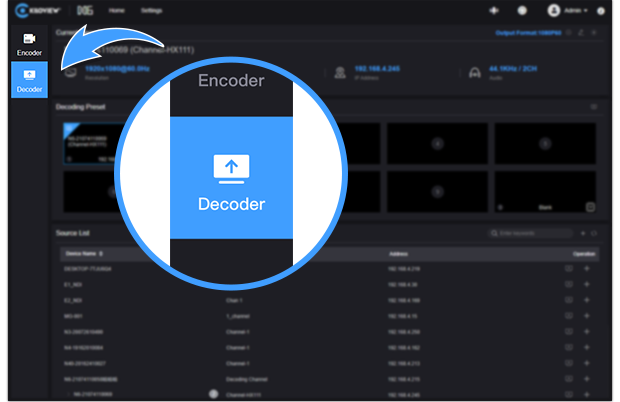Click the IP address network icon
Image resolution: width=620 pixels, height=402 pixels.
(340, 73)
